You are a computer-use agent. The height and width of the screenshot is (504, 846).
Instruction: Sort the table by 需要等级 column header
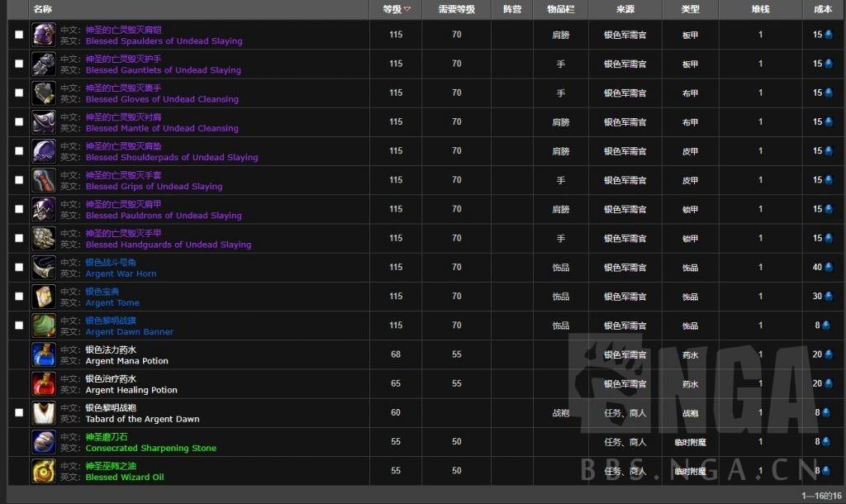click(456, 9)
